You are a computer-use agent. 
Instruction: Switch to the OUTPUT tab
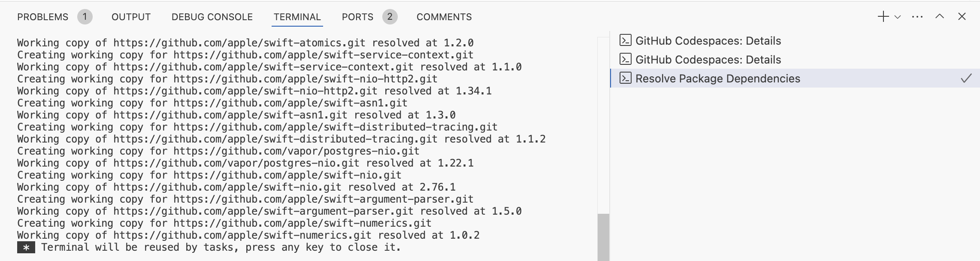[131, 16]
